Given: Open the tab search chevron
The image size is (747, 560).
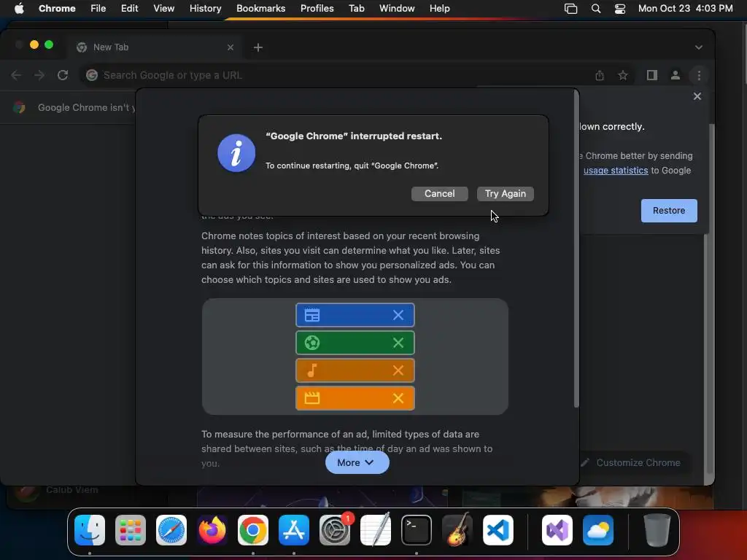Looking at the screenshot, I should click(698, 47).
